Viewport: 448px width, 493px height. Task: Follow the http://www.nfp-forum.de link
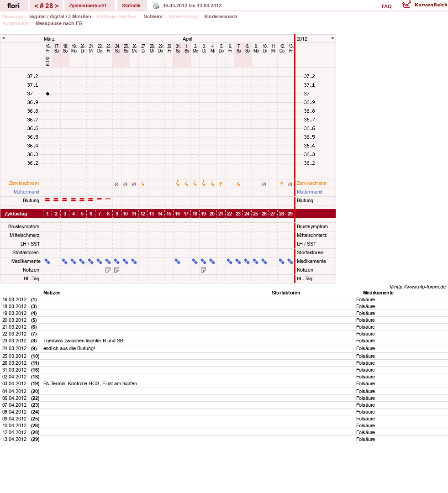[420, 287]
